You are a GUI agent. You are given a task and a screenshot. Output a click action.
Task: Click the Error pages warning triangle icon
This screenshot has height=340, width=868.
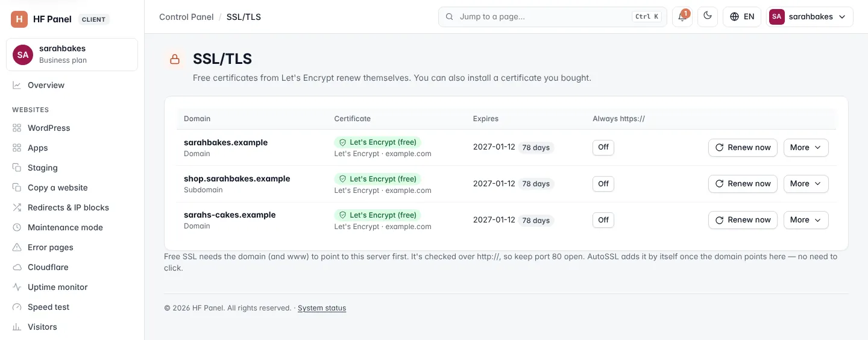(x=17, y=247)
